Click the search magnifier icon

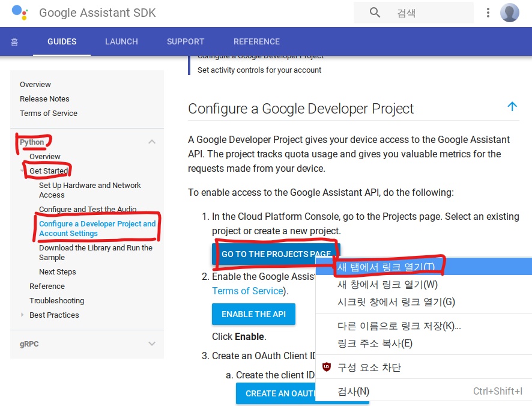[x=375, y=13]
